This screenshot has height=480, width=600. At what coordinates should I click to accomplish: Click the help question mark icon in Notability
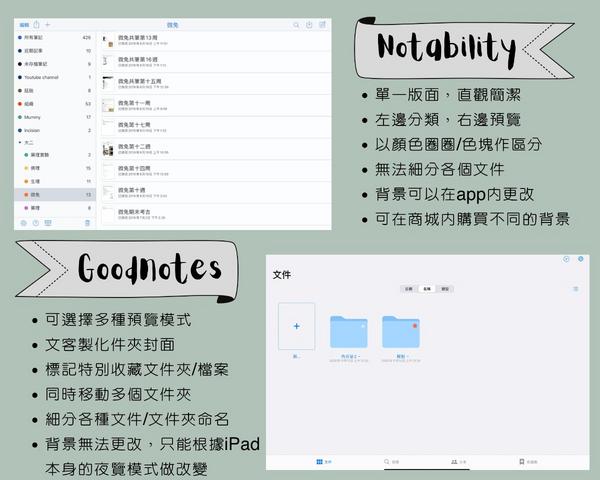(36, 222)
